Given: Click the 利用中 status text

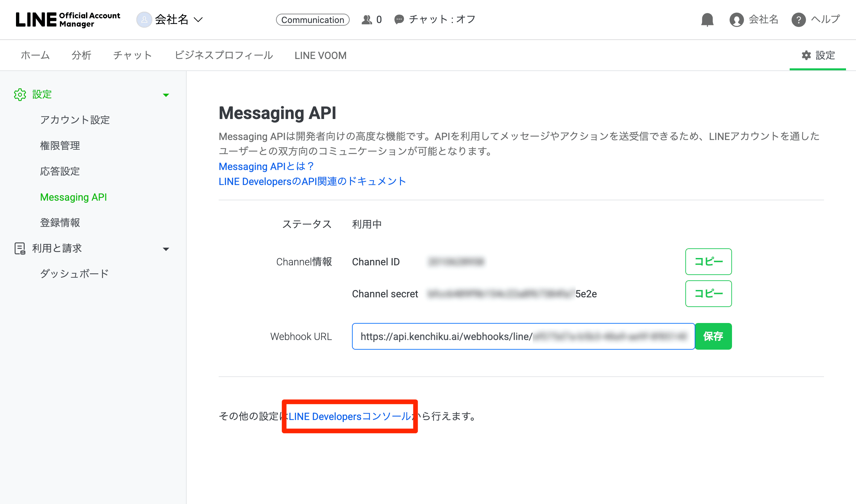Looking at the screenshot, I should tap(367, 224).
